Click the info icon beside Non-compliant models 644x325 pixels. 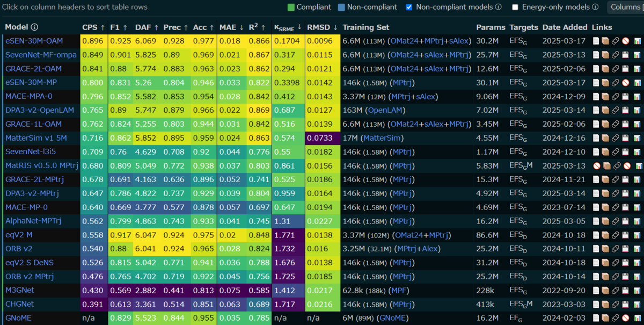[x=498, y=7]
